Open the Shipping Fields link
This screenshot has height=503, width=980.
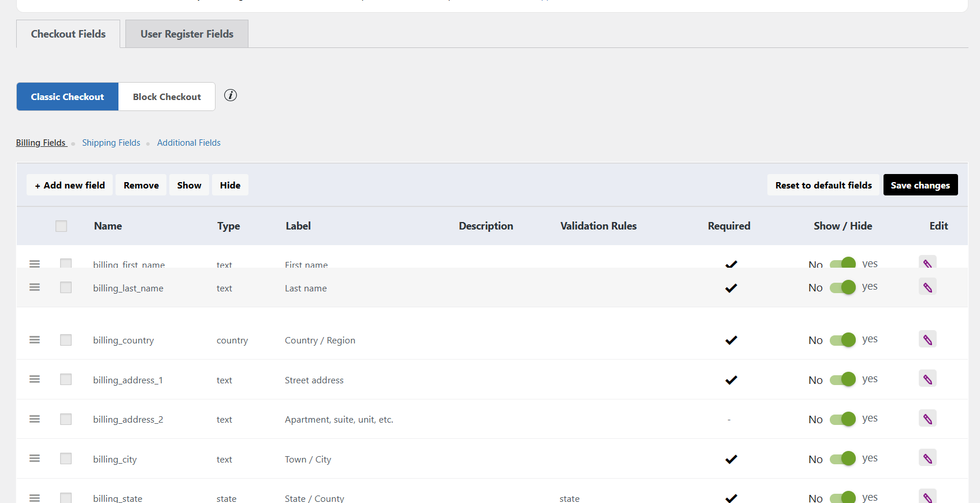tap(111, 143)
